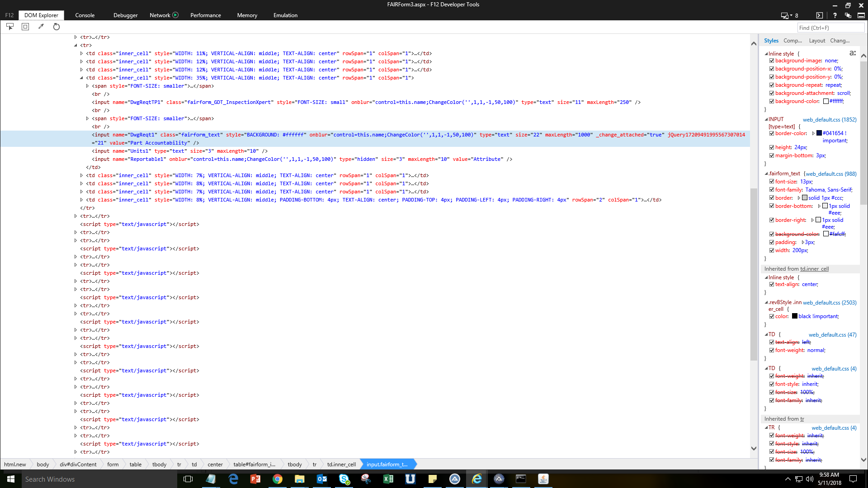This screenshot has width=868, height=488.
Task: Open web_default.css (988) source link
Action: 831,174
